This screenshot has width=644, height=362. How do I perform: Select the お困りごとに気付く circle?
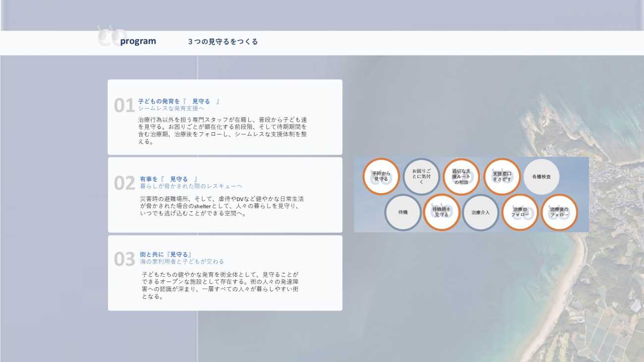[421, 176]
